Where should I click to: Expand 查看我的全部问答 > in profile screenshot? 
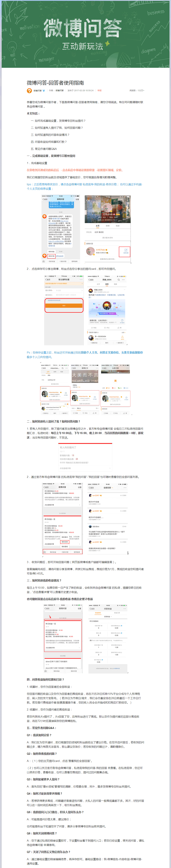point(107,259)
